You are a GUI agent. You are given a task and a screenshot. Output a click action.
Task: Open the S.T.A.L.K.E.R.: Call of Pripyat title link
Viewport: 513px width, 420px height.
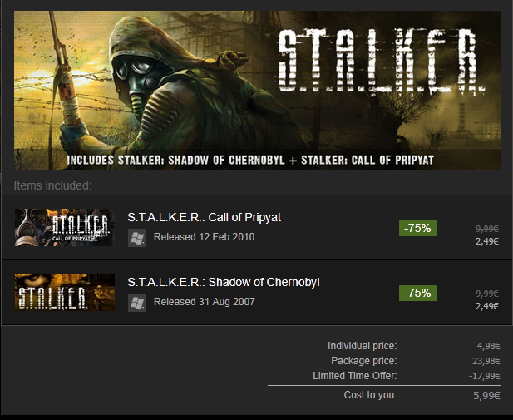(x=205, y=217)
